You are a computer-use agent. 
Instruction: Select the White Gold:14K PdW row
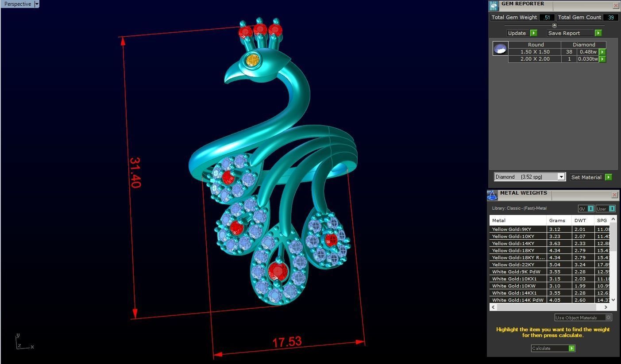pos(549,300)
